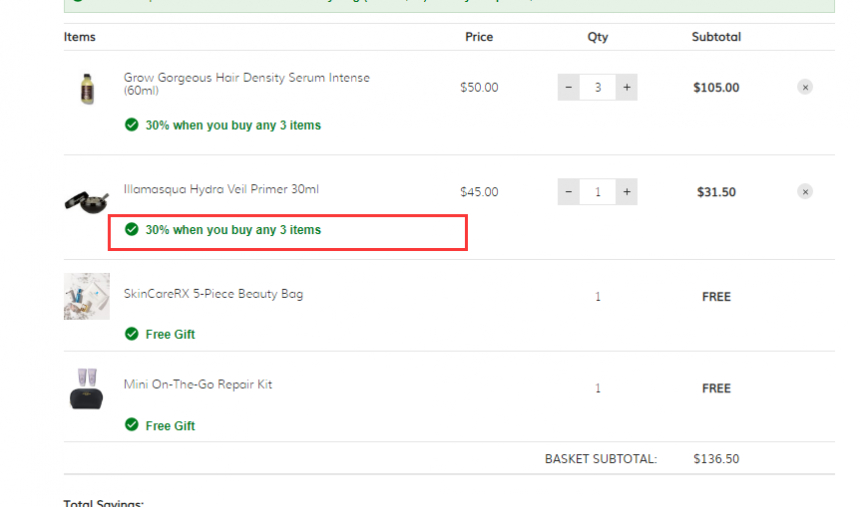Click the $105.00 subtotal value
Image resolution: width=860 pixels, height=507 pixels.
716,87
